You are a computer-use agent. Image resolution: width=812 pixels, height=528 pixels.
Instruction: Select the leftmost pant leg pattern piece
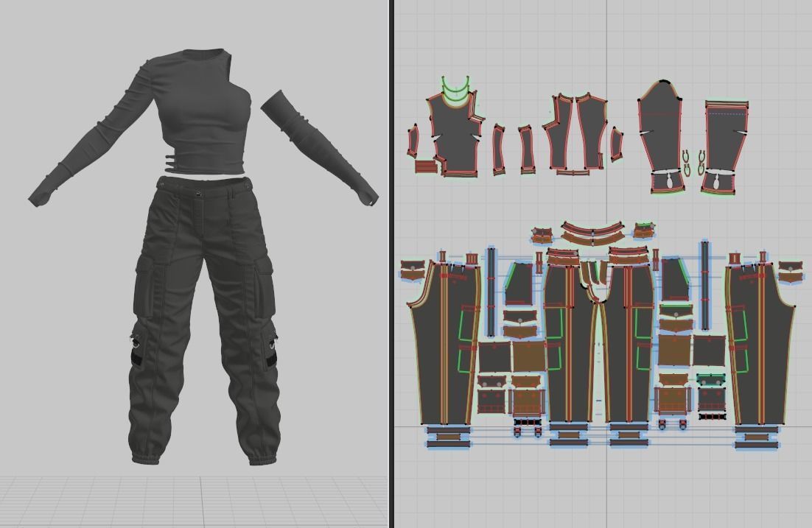click(x=444, y=344)
